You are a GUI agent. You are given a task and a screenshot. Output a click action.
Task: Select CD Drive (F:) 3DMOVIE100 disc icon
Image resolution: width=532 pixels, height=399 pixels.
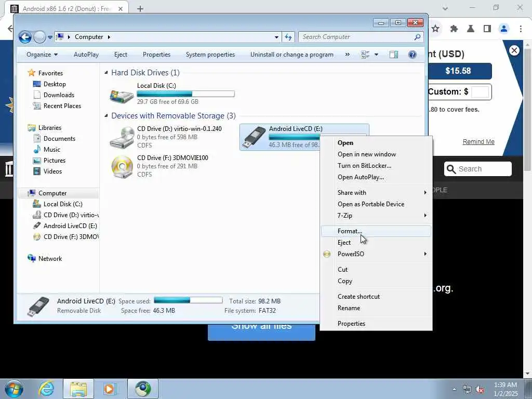click(122, 167)
